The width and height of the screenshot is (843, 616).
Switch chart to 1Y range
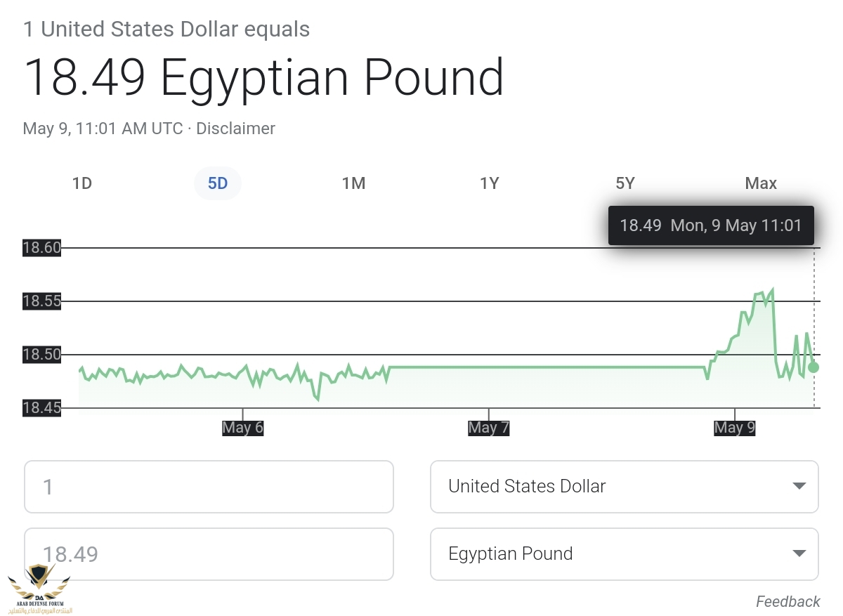(x=489, y=183)
